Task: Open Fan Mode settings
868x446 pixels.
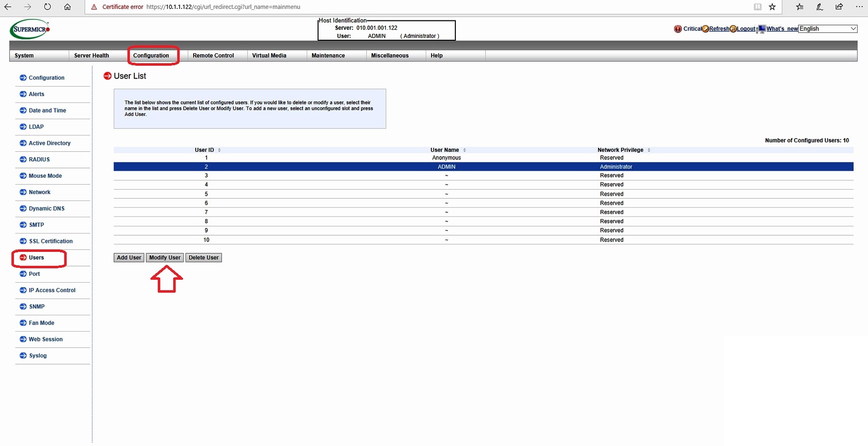Action: point(41,323)
